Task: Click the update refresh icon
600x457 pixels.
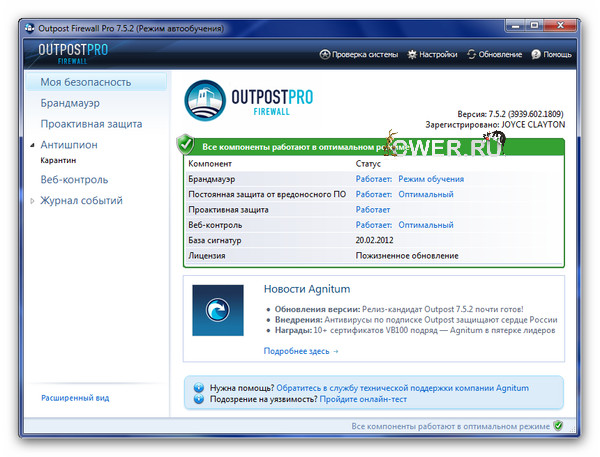Action: pyautogui.click(x=471, y=54)
